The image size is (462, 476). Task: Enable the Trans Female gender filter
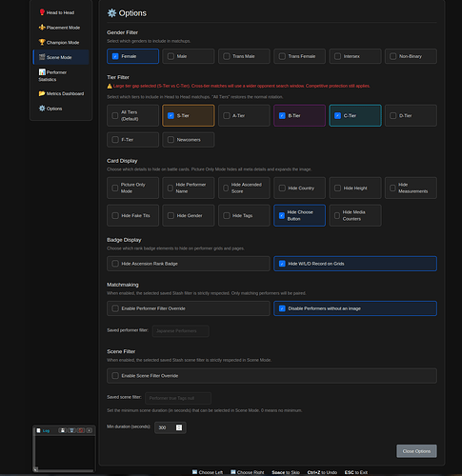coord(299,56)
